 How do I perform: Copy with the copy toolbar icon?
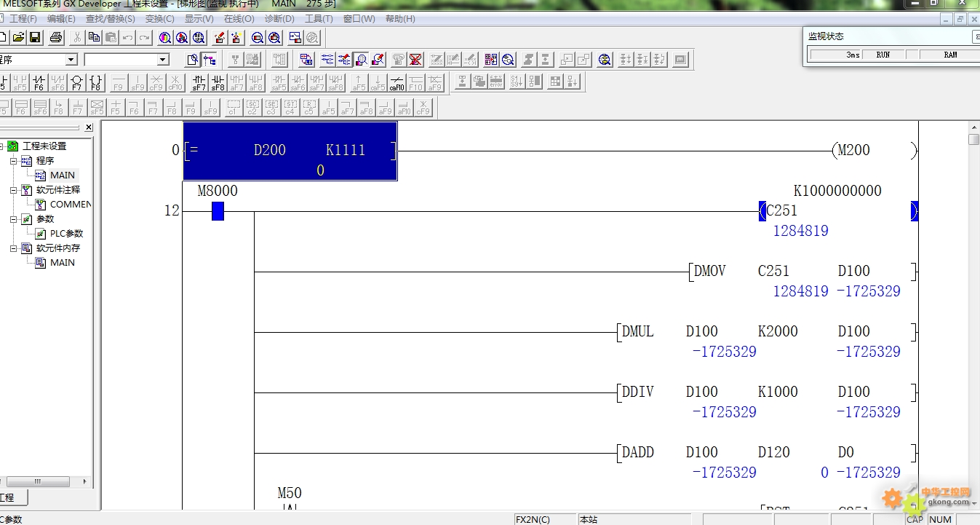pos(94,37)
